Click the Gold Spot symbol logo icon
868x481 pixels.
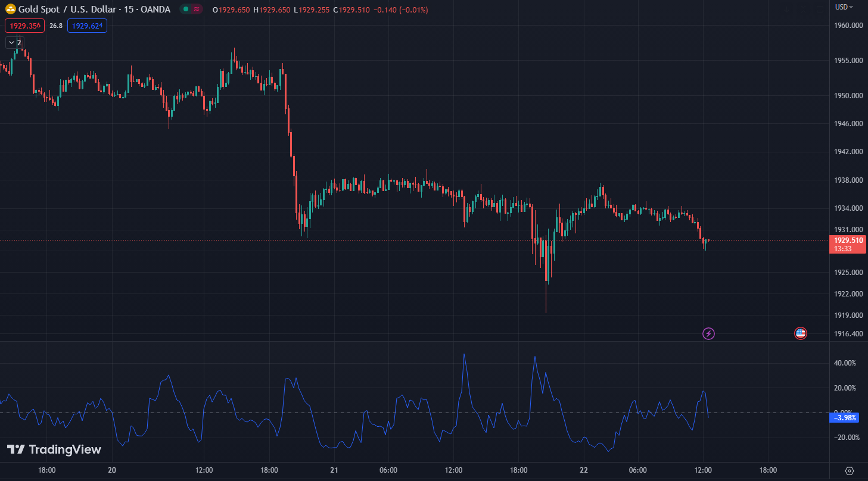click(10, 10)
